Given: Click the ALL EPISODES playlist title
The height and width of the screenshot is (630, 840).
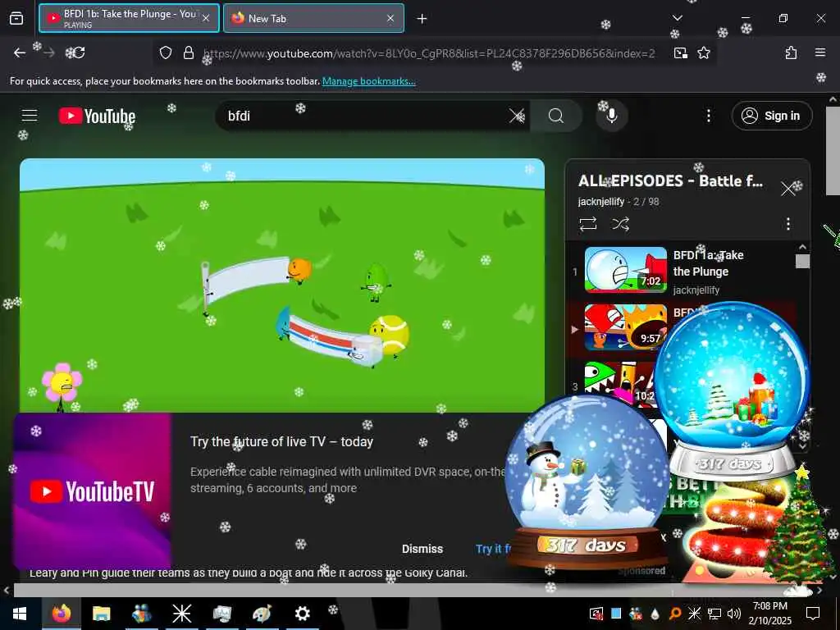Looking at the screenshot, I should (670, 180).
